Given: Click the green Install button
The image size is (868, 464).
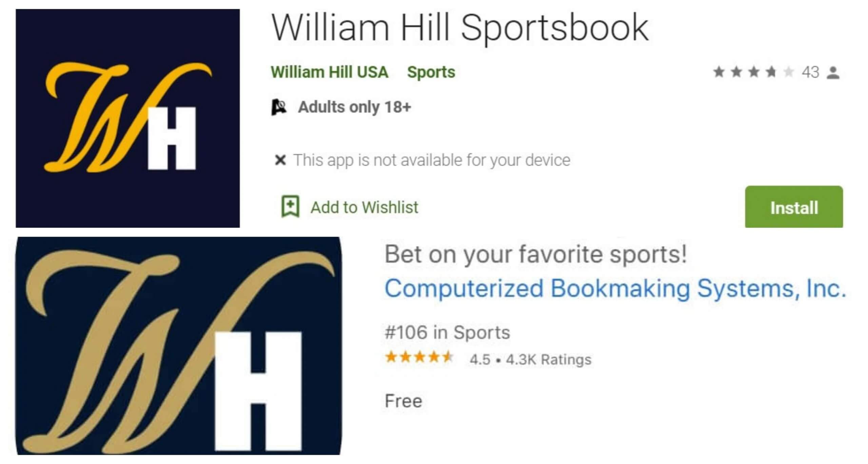Looking at the screenshot, I should coord(794,207).
